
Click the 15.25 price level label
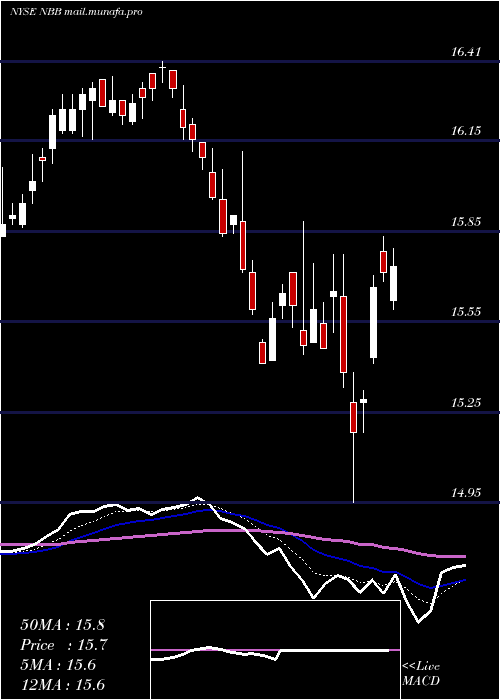466,403
